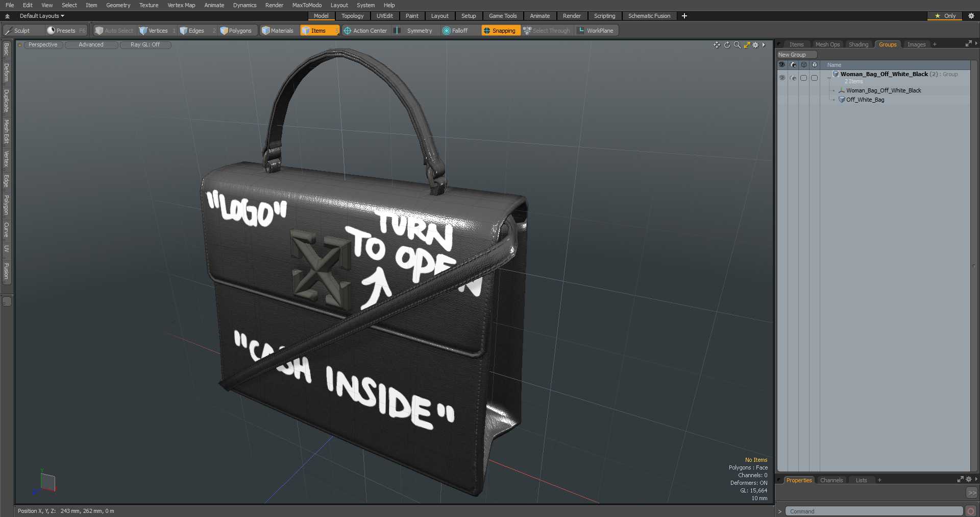Toggle Auto Select
The width and height of the screenshot is (980, 517).
click(114, 31)
